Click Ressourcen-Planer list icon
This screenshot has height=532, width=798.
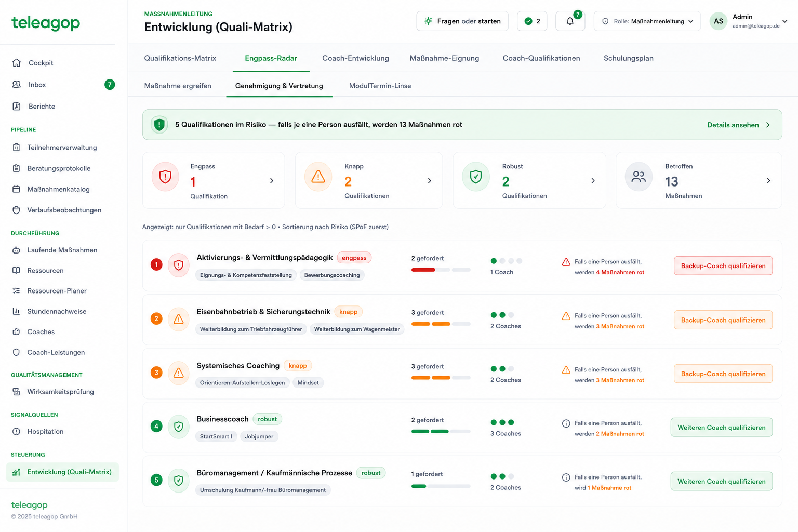pyautogui.click(x=17, y=291)
